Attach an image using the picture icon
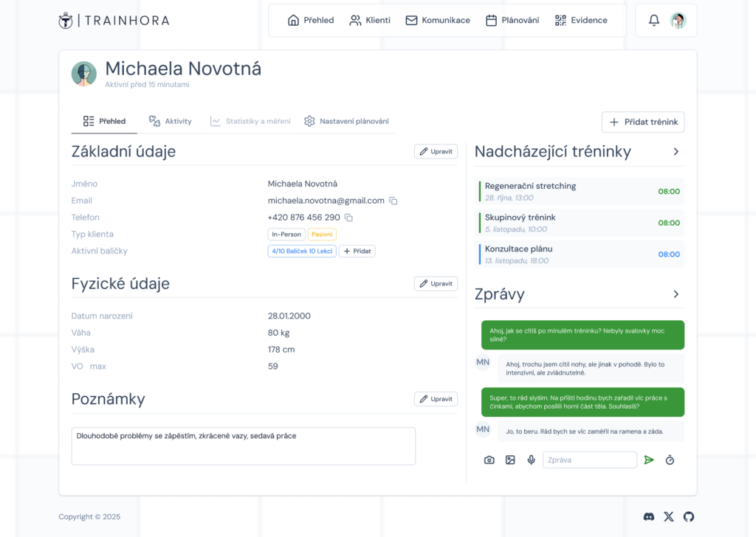The width and height of the screenshot is (756, 537). point(510,460)
